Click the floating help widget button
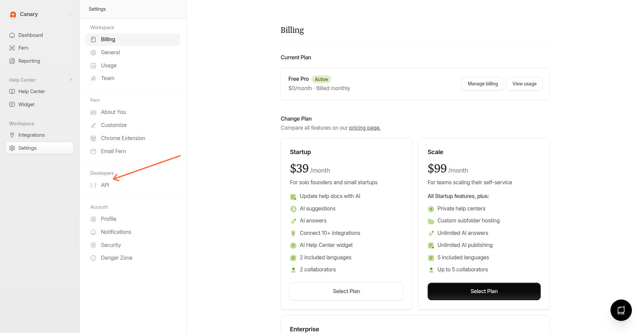Screen dimensions: 644x333 coord(621,310)
